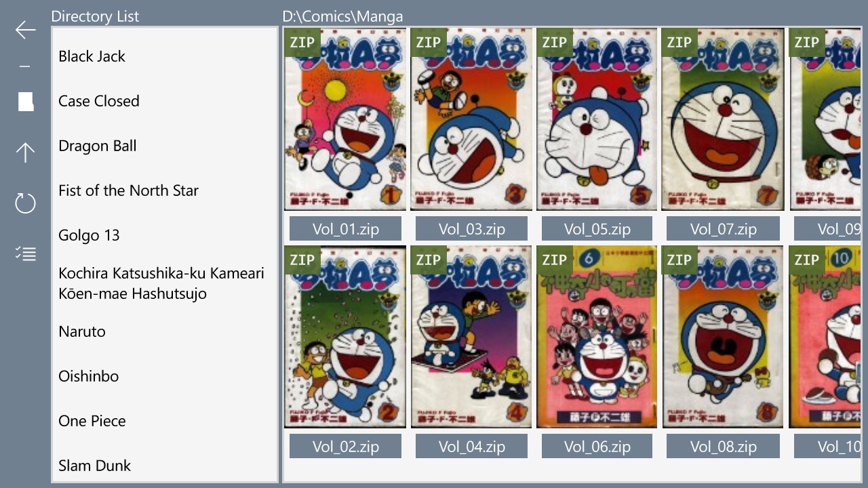
Task: Click the back arrow icon
Action: (x=25, y=30)
